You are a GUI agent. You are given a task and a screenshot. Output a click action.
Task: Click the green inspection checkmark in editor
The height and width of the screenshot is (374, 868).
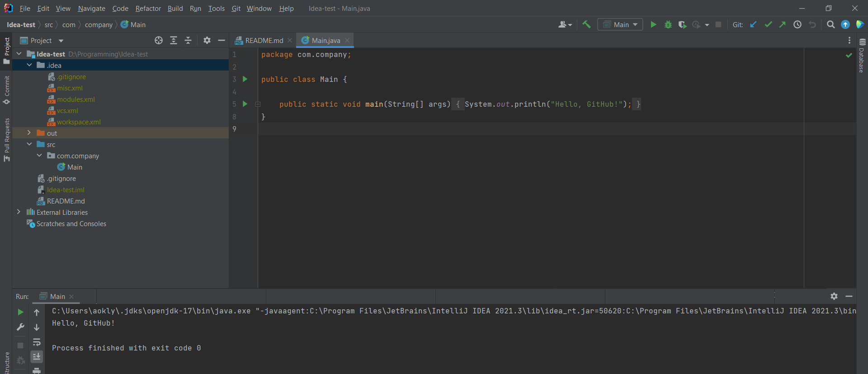pos(849,55)
